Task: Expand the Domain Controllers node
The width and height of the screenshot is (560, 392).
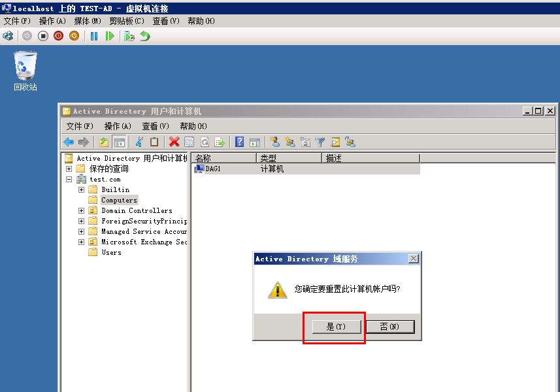Action: pyautogui.click(x=82, y=210)
